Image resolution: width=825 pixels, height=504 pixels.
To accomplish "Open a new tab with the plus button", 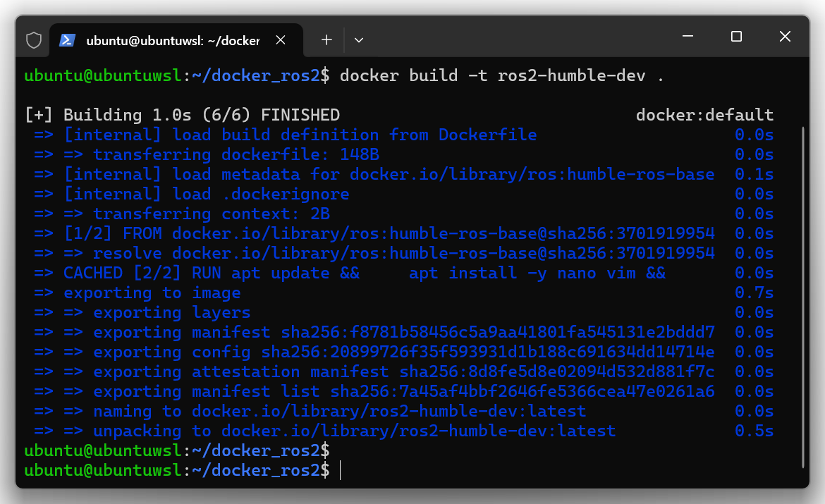I will pyautogui.click(x=326, y=40).
